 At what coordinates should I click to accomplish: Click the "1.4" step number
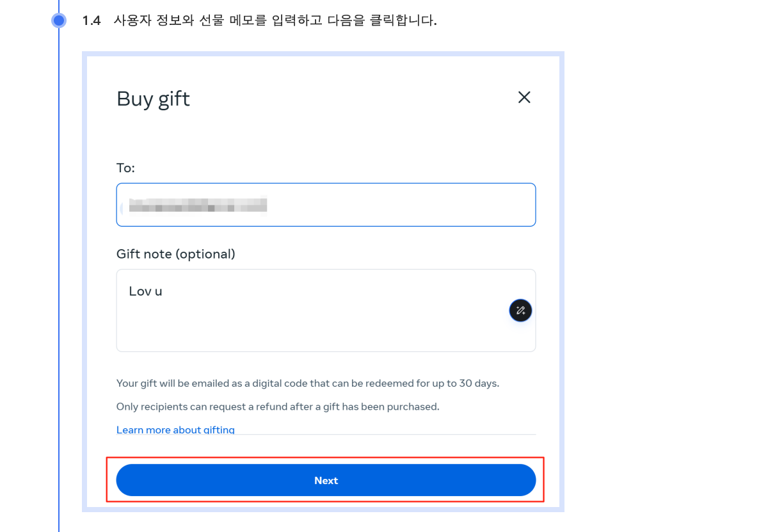(x=92, y=20)
